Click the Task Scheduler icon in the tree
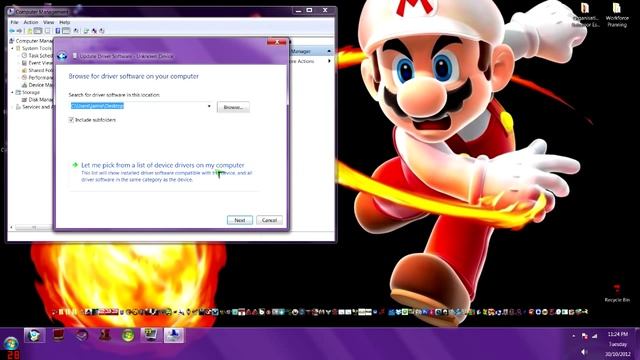Image resolution: width=640 pixels, height=360 pixels. [x=24, y=56]
